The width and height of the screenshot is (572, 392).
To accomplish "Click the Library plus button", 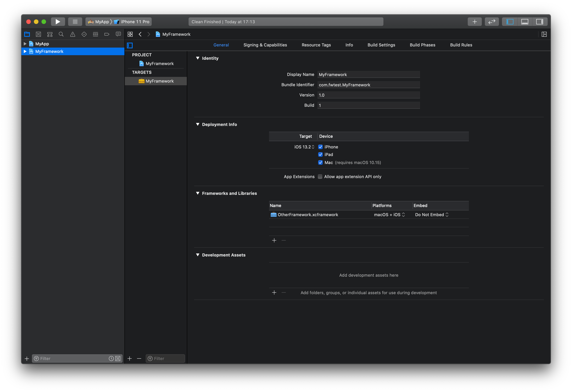I will pyautogui.click(x=475, y=22).
